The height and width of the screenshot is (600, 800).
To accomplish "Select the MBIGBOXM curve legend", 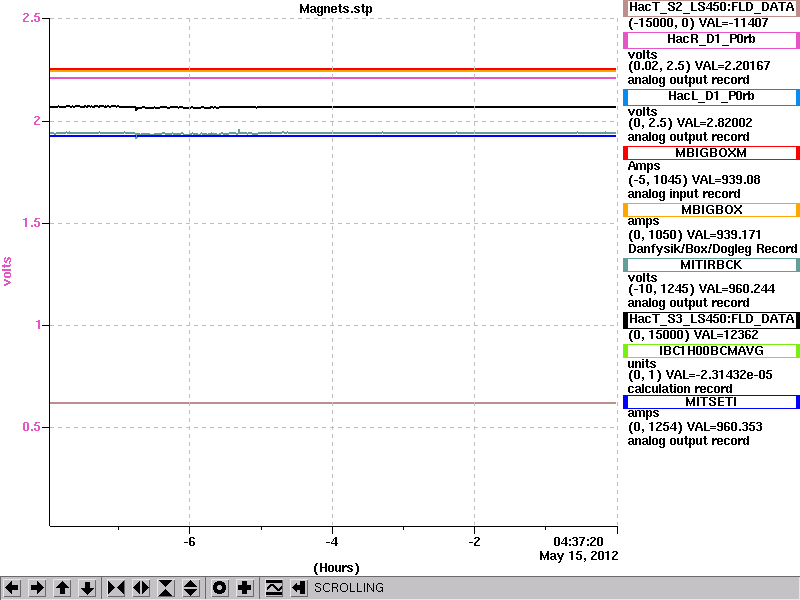I will coord(711,153).
